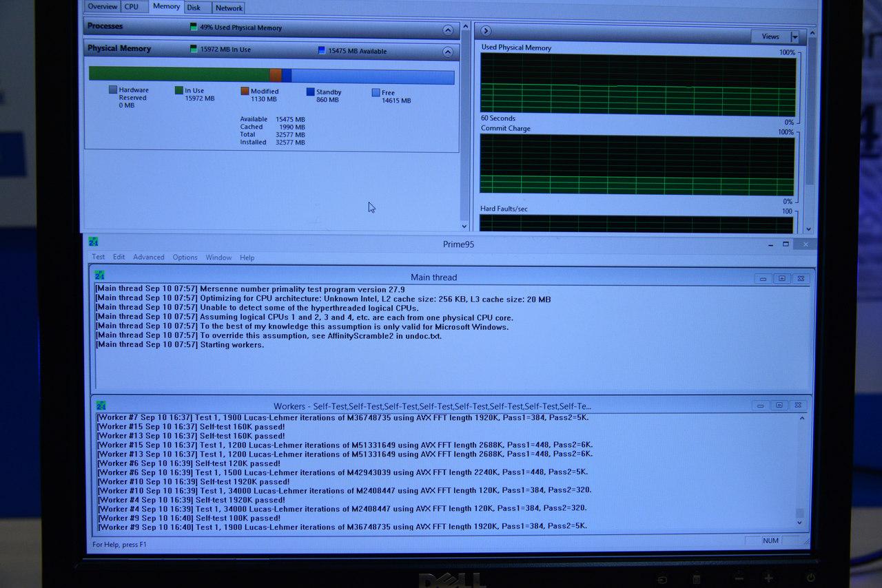Viewport: 882px width, 588px height.
Task: Click the '15475 MB Available' header text
Action: (357, 51)
